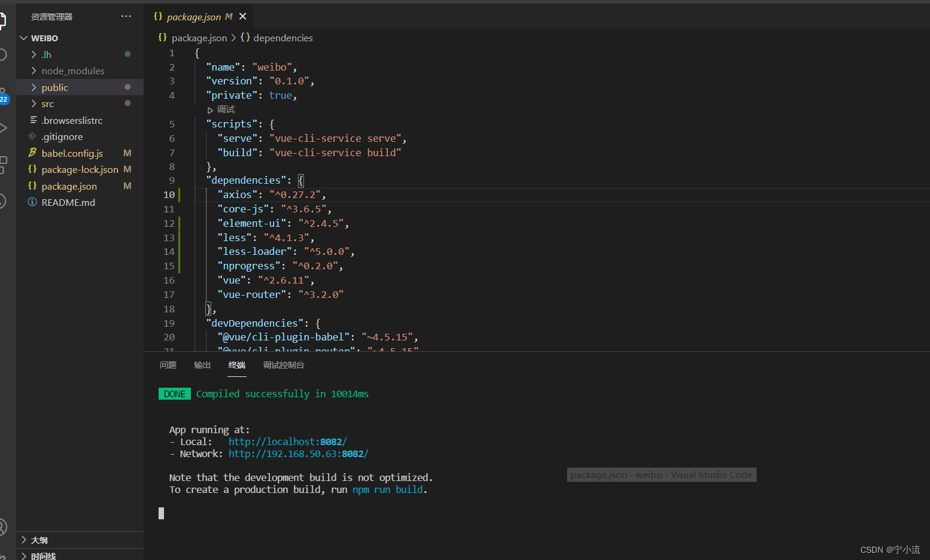
Task: Open the explorer panel more actions menu
Action: [126, 17]
